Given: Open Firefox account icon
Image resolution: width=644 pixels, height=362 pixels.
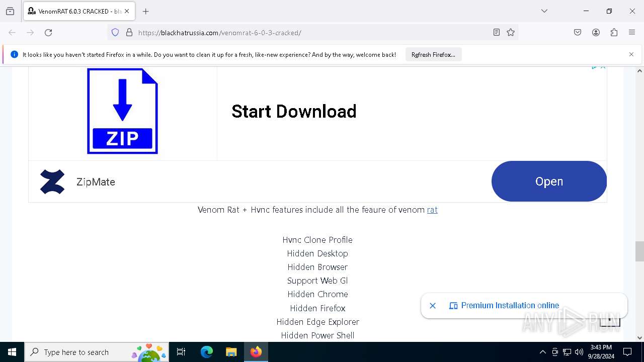Looking at the screenshot, I should [x=596, y=33].
